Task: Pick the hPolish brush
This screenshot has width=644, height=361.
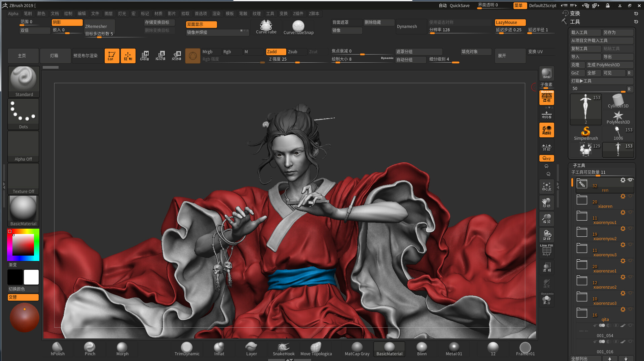Action: [x=58, y=349]
